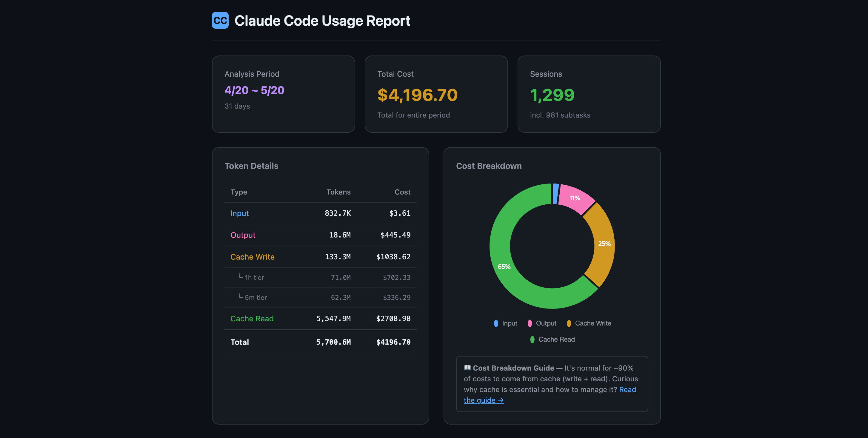The width and height of the screenshot is (868, 438).
Task: Click the Sessions card label
Action: (x=546, y=74)
